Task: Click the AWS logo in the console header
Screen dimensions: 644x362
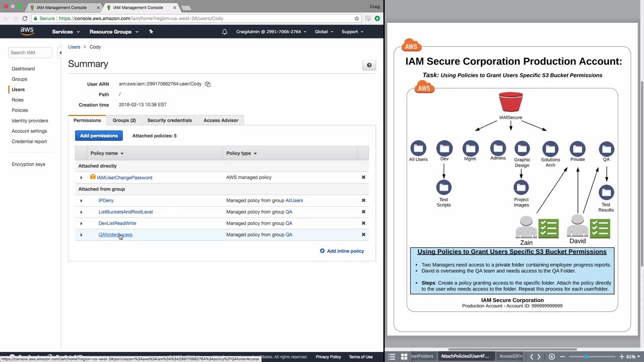Action: pyautogui.click(x=27, y=31)
